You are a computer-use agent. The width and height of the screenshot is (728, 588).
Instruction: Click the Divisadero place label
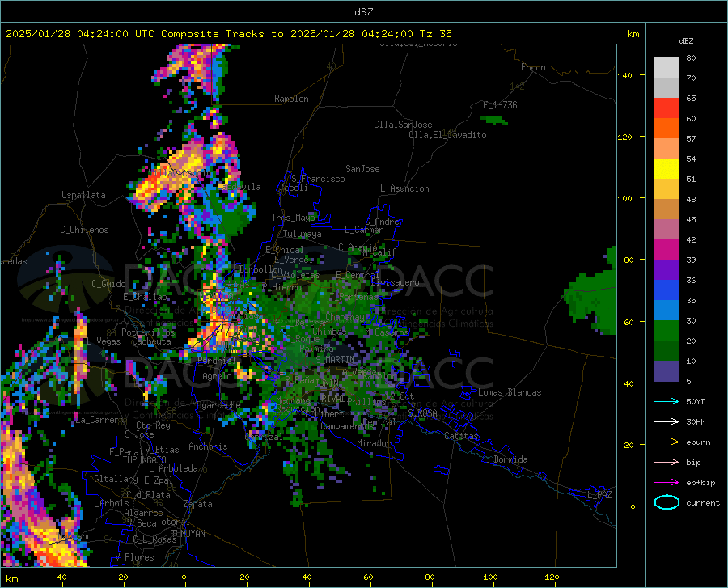(x=395, y=282)
